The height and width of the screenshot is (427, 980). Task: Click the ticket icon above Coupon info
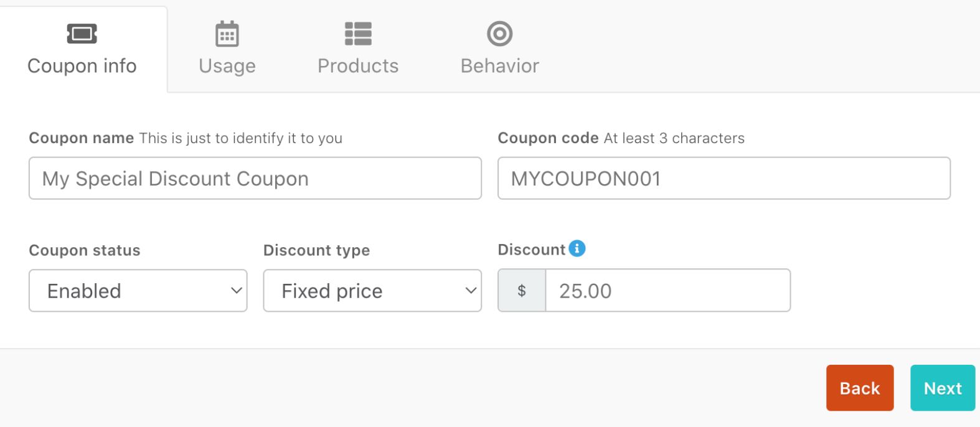click(82, 34)
